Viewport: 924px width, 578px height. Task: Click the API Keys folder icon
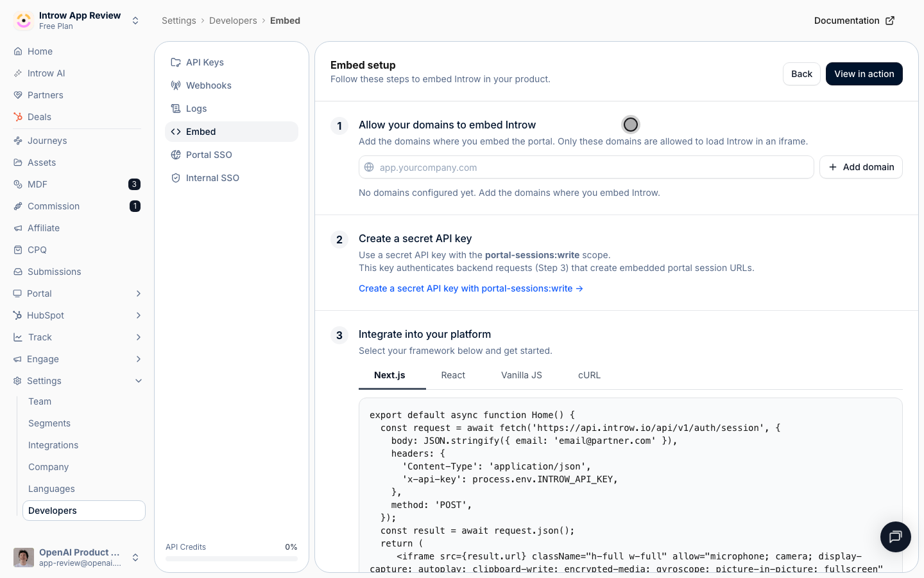[x=176, y=62]
